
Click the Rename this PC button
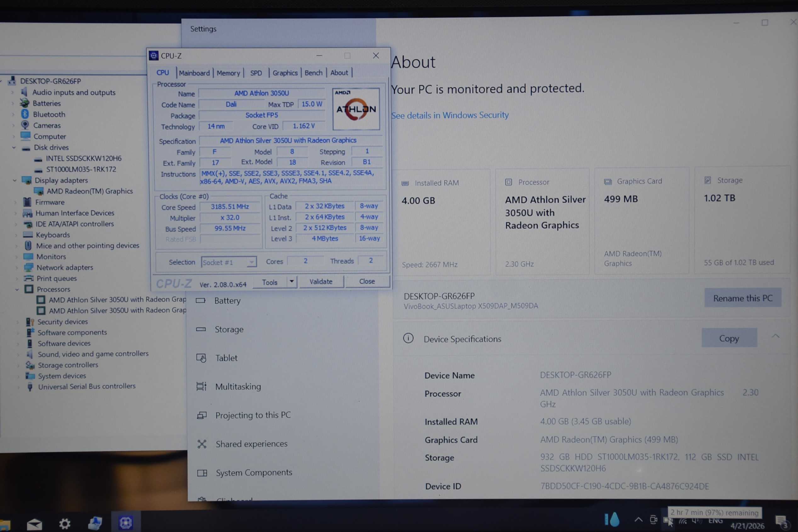point(742,298)
